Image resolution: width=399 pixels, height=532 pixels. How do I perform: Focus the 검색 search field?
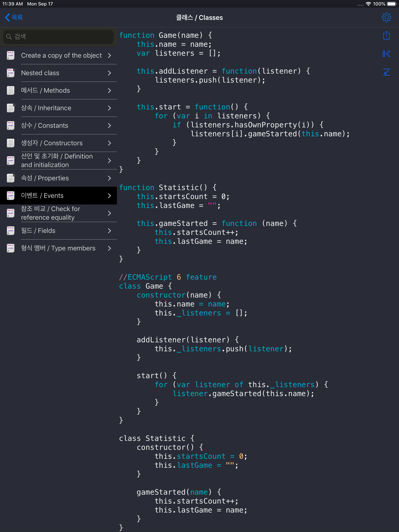coord(58,37)
